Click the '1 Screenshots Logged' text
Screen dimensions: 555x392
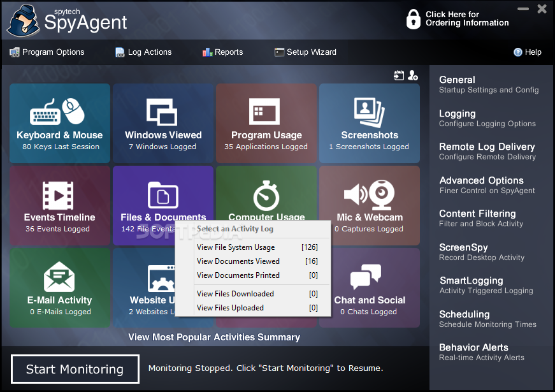369,147
